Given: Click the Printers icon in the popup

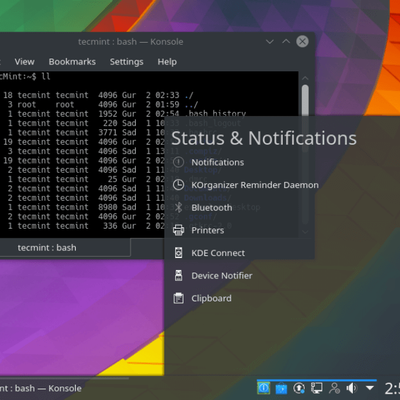Looking at the screenshot, I should coord(179,230).
